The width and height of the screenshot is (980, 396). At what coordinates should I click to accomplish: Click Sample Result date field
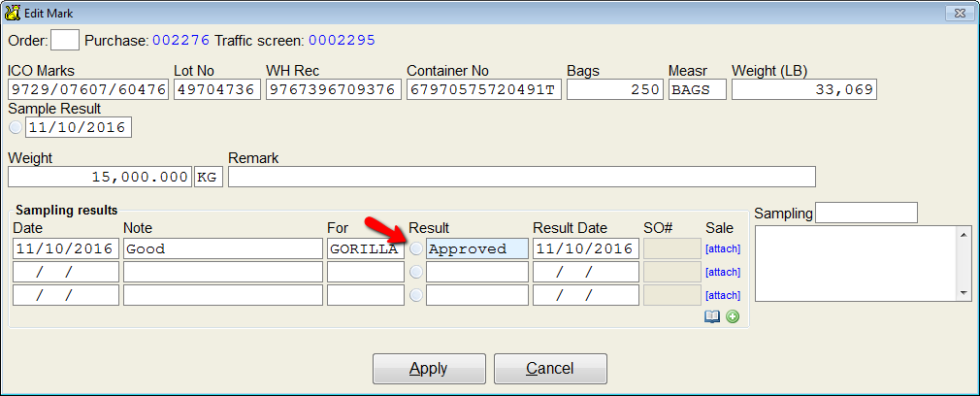(x=79, y=127)
